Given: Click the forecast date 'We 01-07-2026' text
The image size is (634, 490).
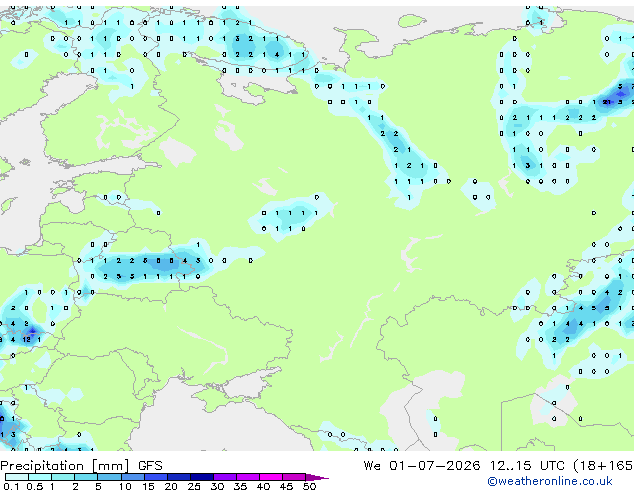Looking at the screenshot, I should click(422, 466).
